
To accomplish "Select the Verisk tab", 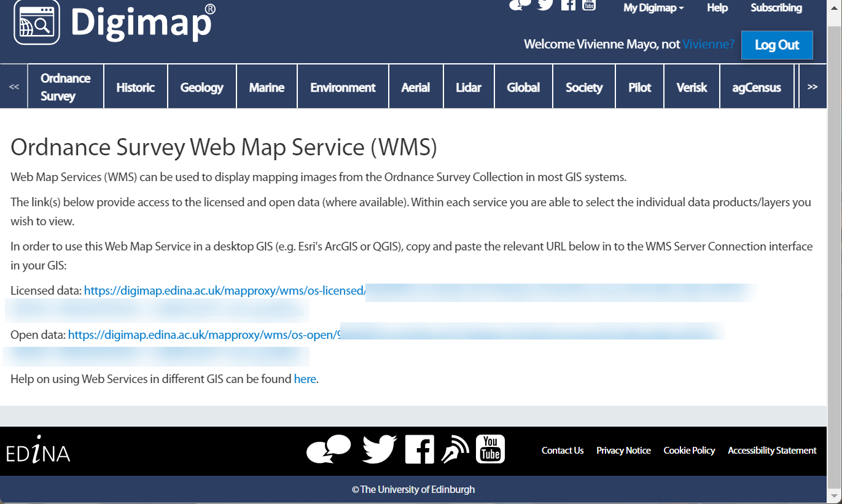I will [692, 87].
